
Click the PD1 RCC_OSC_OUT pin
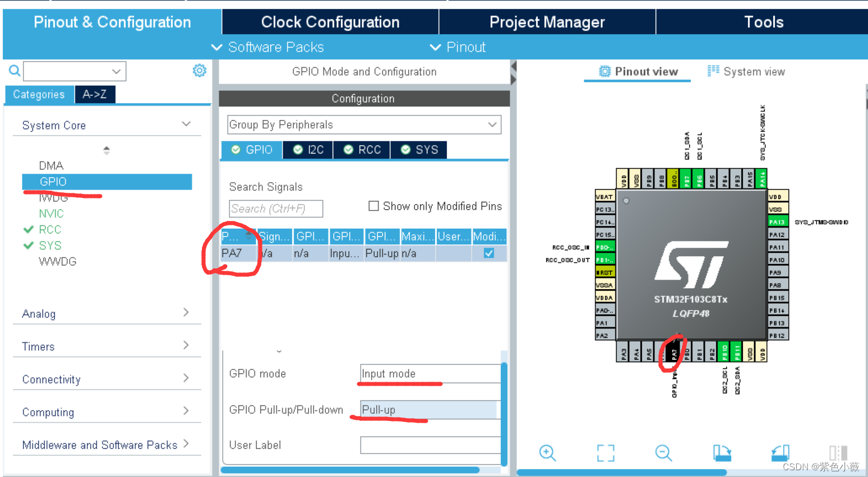pos(605,260)
